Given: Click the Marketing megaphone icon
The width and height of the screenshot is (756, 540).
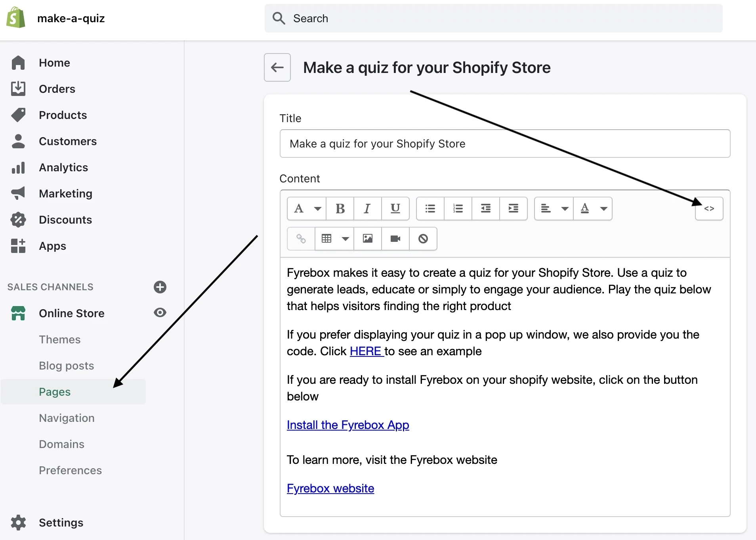Looking at the screenshot, I should [18, 193].
